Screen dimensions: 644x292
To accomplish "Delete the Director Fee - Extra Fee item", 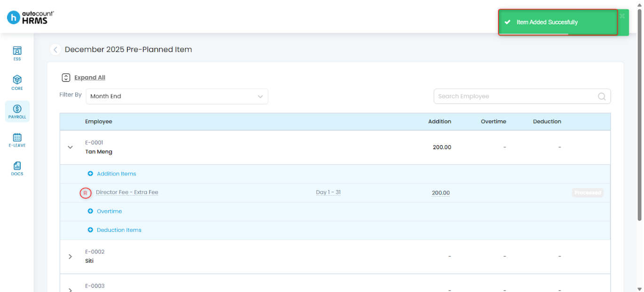I will click(x=85, y=193).
